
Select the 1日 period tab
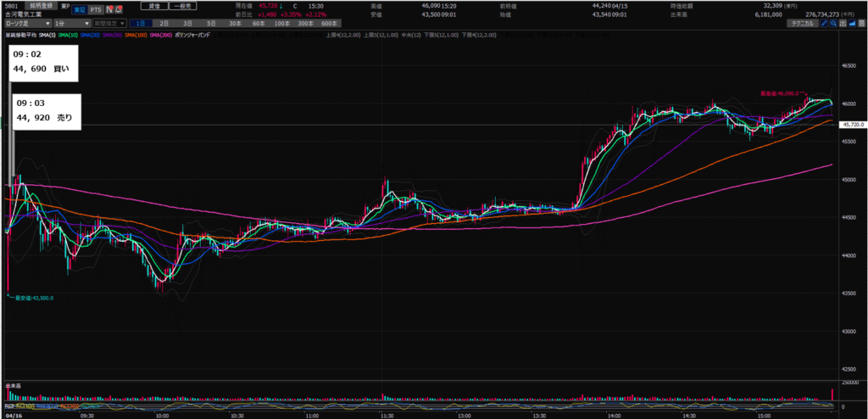[140, 24]
